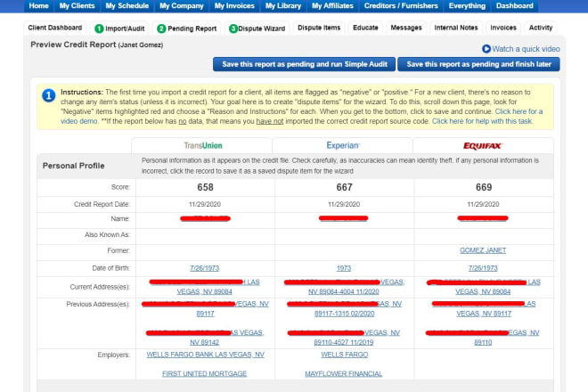Click TransUnion date of birth 7/26/1973
The image size is (588, 392).
pyautogui.click(x=205, y=268)
